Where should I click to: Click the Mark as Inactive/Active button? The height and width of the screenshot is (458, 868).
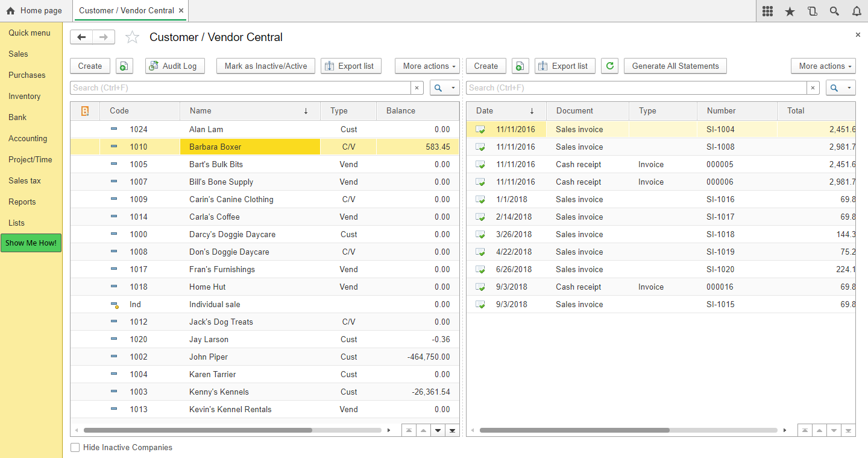266,66
